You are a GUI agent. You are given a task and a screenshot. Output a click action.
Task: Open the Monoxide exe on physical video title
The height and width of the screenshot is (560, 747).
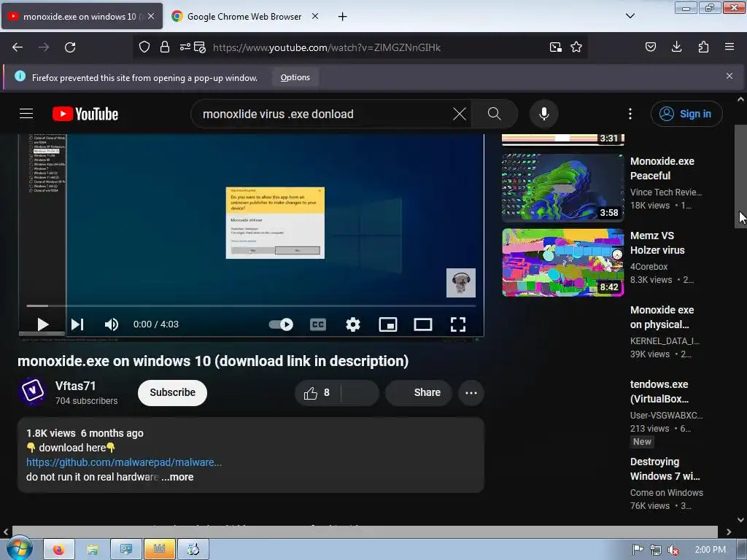(x=662, y=317)
